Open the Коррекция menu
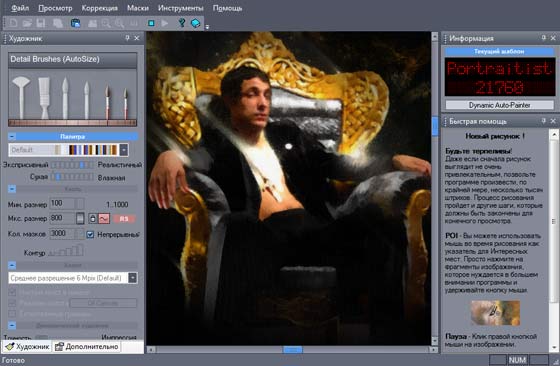 (100, 8)
